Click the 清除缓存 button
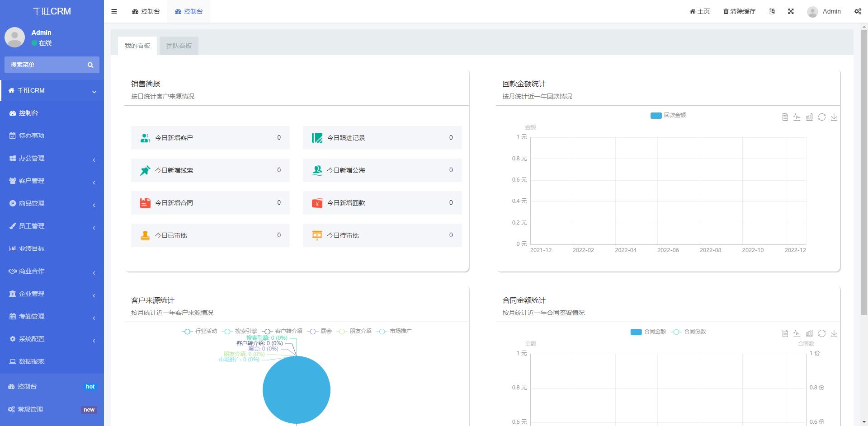 739,11
